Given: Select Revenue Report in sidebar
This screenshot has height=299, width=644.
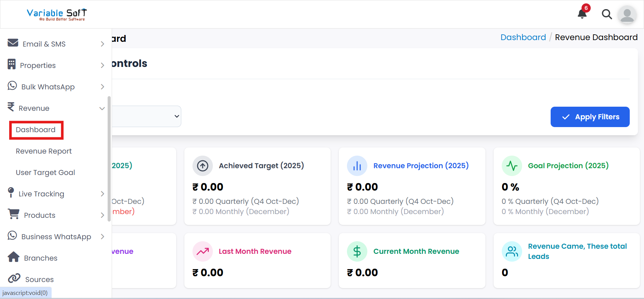Looking at the screenshot, I should [x=44, y=151].
